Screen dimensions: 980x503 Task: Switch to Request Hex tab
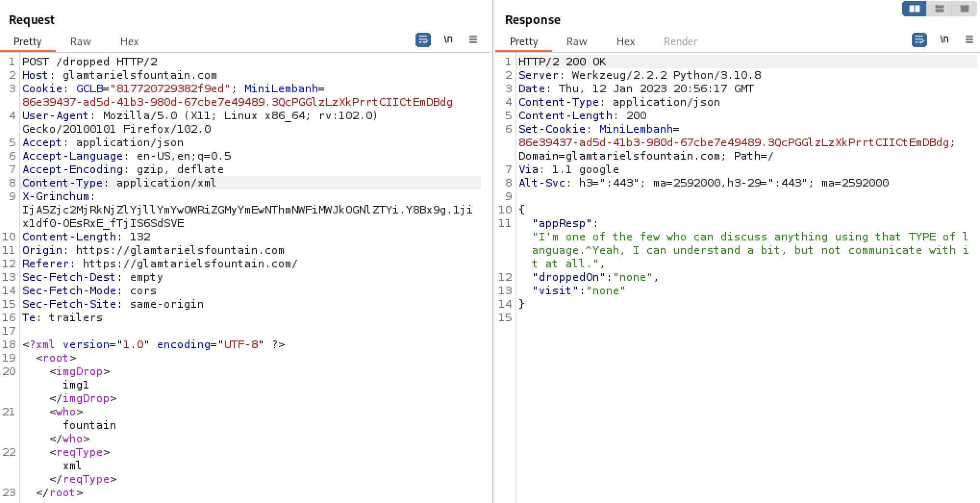pos(129,42)
